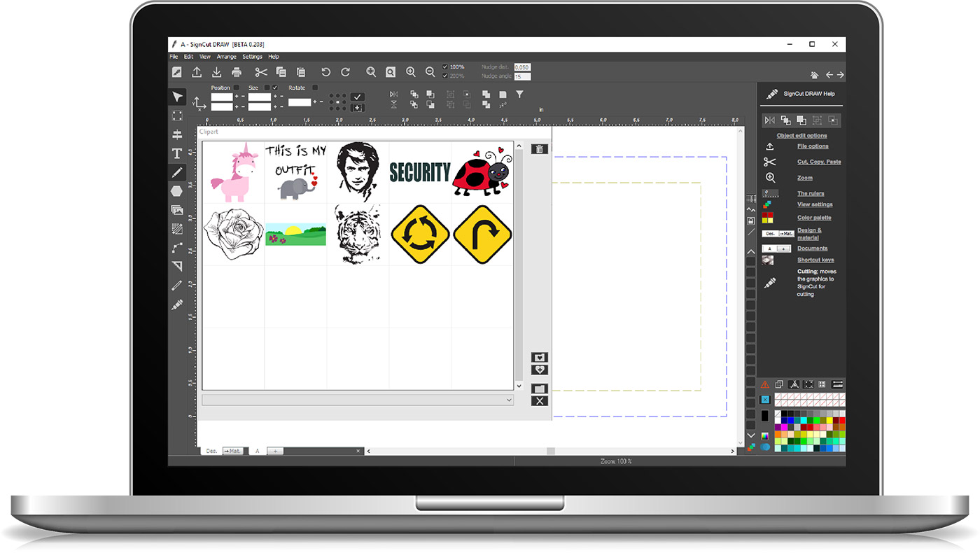Open the Help menu
980x553 pixels.
(274, 57)
